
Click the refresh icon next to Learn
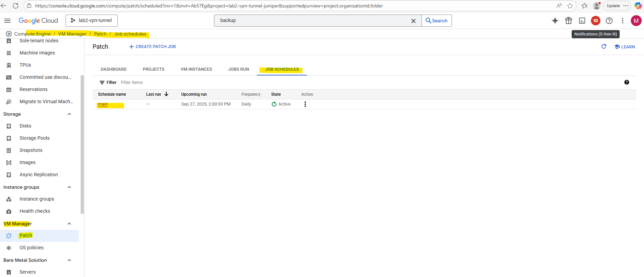[x=604, y=47]
